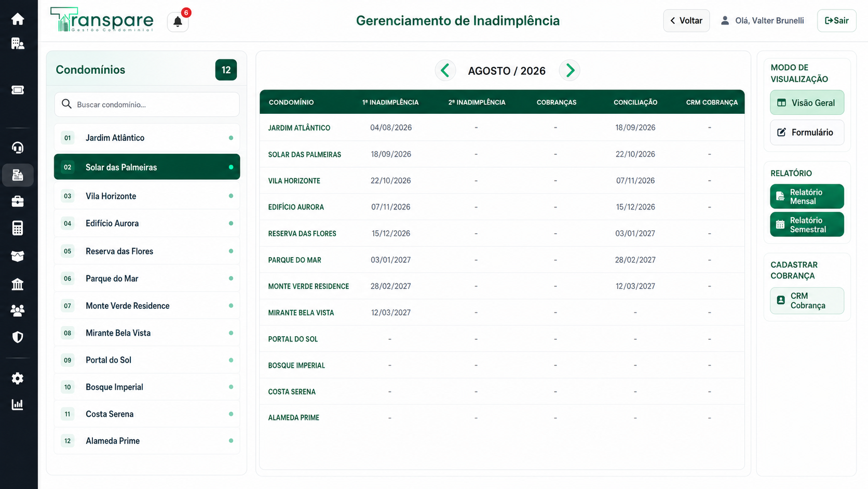Select Bosque Imperial in condominium list
This screenshot has width=868, height=489.
147,387
